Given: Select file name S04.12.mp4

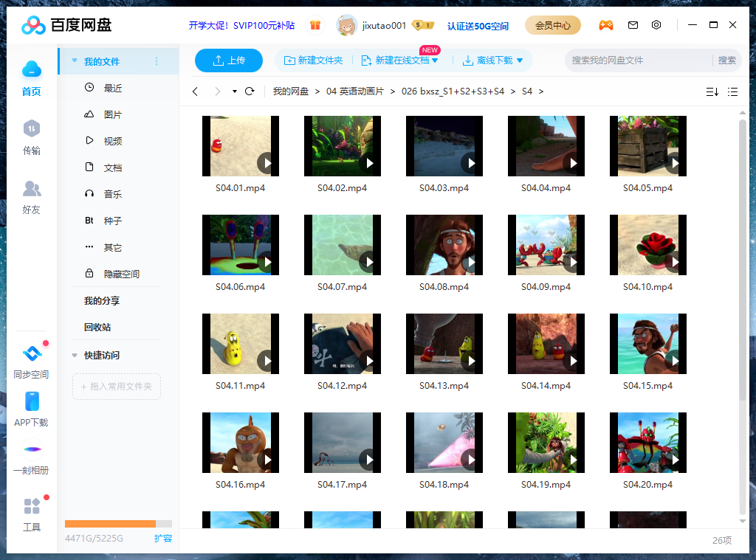Looking at the screenshot, I should (342, 386).
